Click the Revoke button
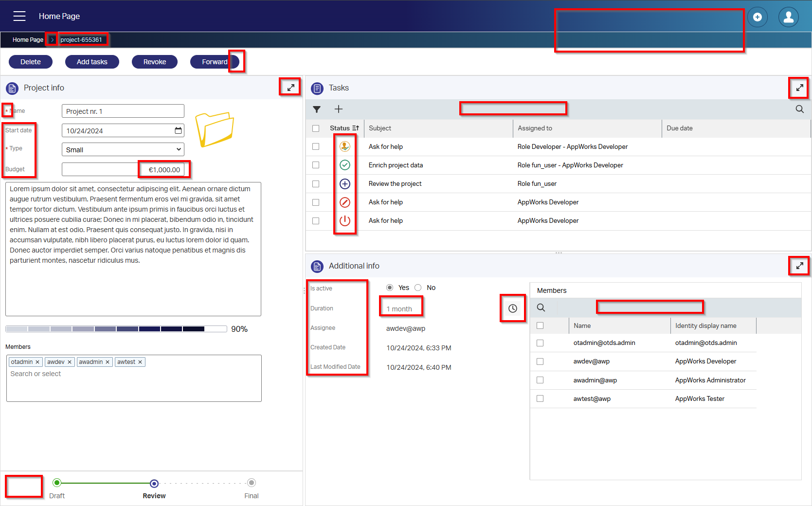Image resolution: width=812 pixels, height=506 pixels. click(155, 62)
